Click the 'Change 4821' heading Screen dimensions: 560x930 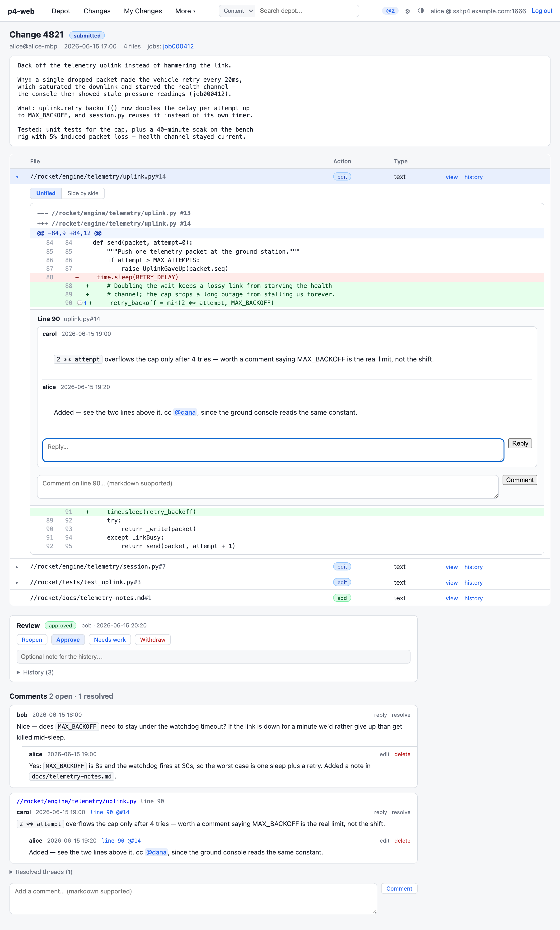(37, 35)
